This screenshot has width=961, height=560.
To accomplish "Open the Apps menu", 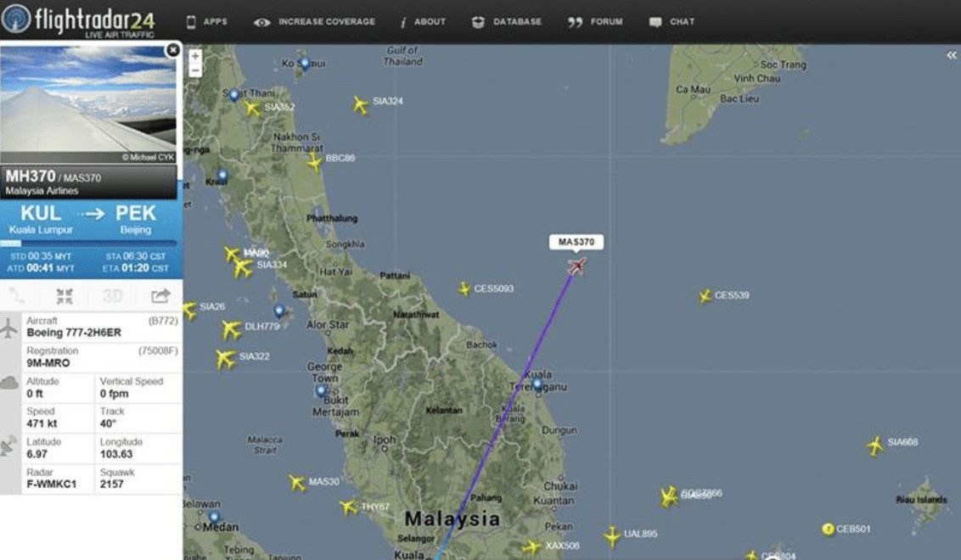I will click(x=206, y=22).
